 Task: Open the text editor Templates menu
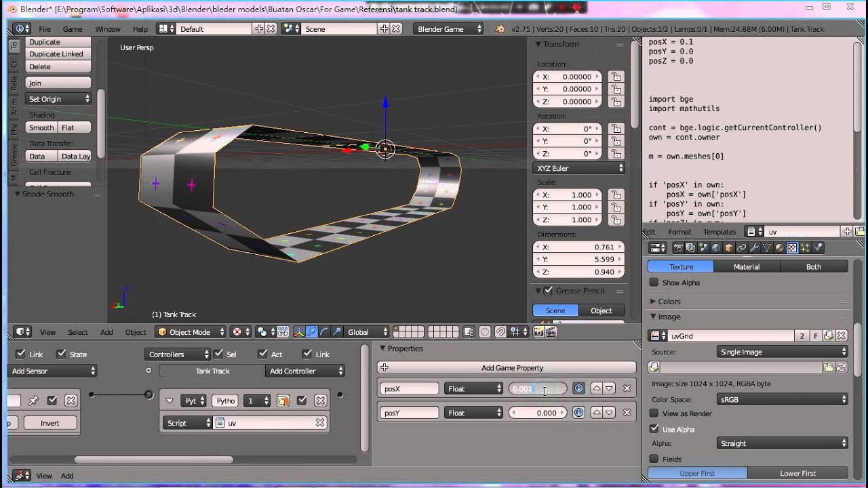pyautogui.click(x=719, y=232)
